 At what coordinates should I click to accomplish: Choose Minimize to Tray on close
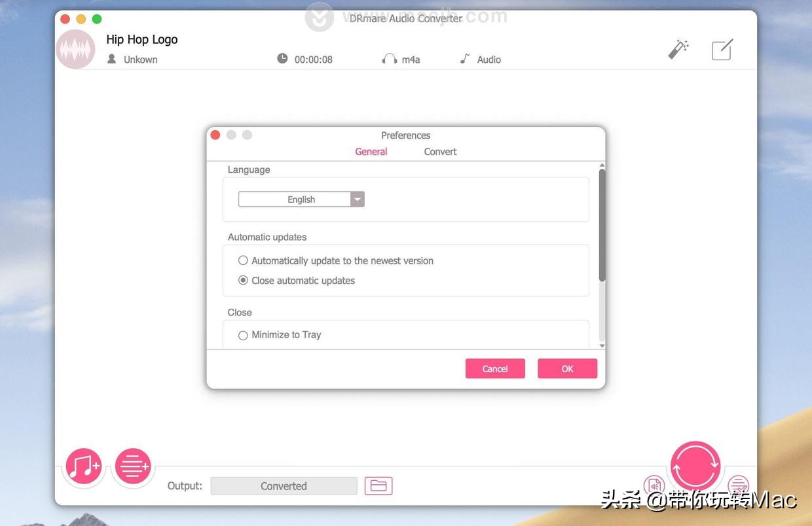click(241, 333)
